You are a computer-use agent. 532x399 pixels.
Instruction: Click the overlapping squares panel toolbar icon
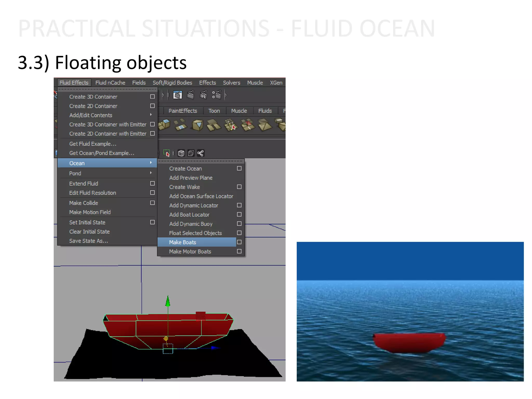(x=191, y=153)
